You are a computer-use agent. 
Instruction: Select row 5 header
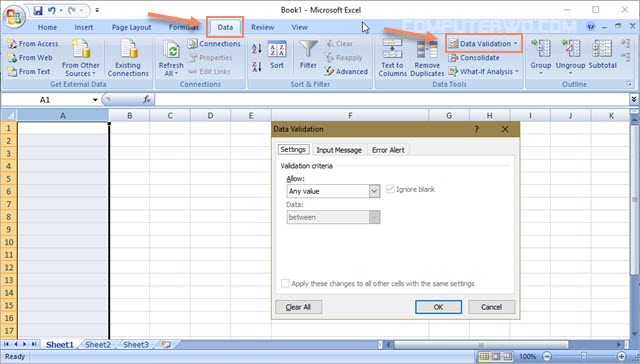click(9, 179)
